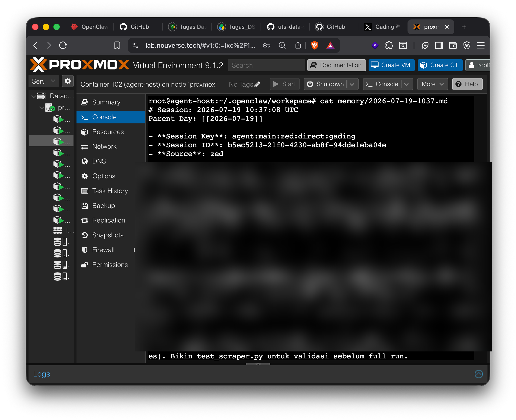Open the DNS section
Screen dimensions: 516x420
click(x=111, y=161)
